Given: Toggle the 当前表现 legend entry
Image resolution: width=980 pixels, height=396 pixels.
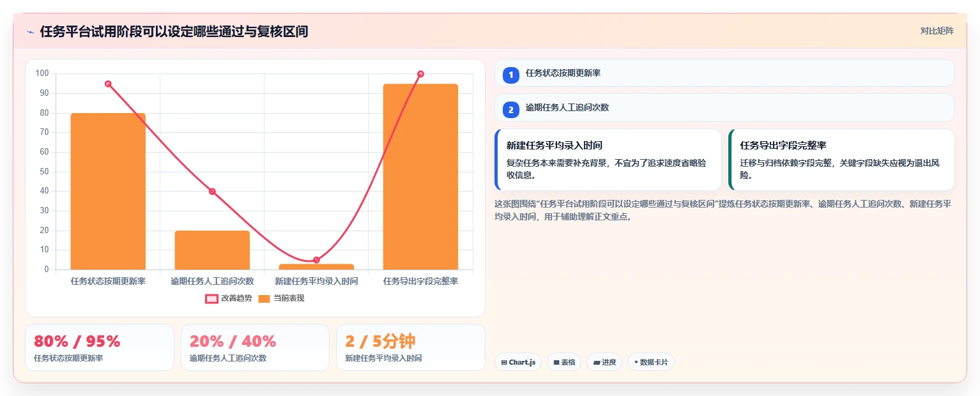Looking at the screenshot, I should [281, 298].
